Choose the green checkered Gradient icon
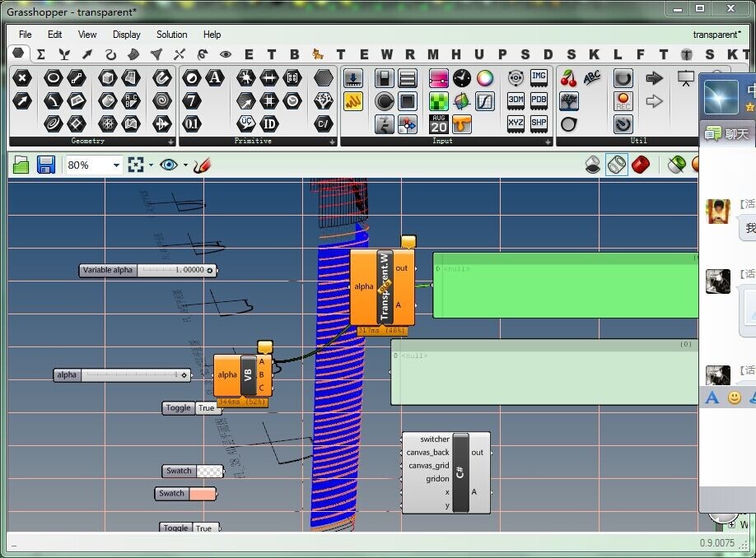Viewport: 756px width, 558px height. coord(438,101)
